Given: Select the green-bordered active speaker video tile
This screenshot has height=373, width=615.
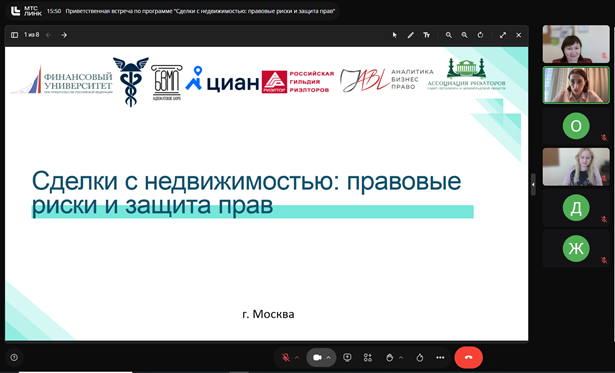Looking at the screenshot, I should coord(576,85).
